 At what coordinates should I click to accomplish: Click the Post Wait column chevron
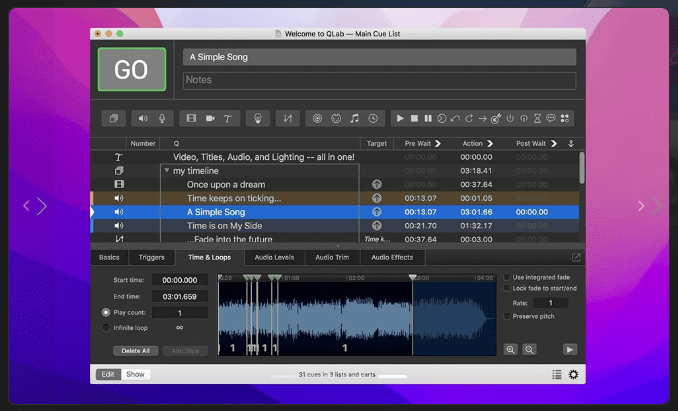[x=554, y=143]
